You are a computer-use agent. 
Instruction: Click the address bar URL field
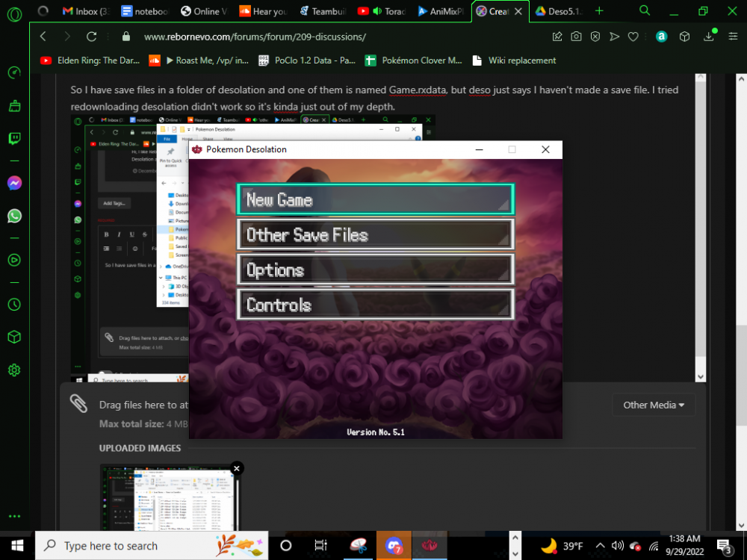point(255,37)
